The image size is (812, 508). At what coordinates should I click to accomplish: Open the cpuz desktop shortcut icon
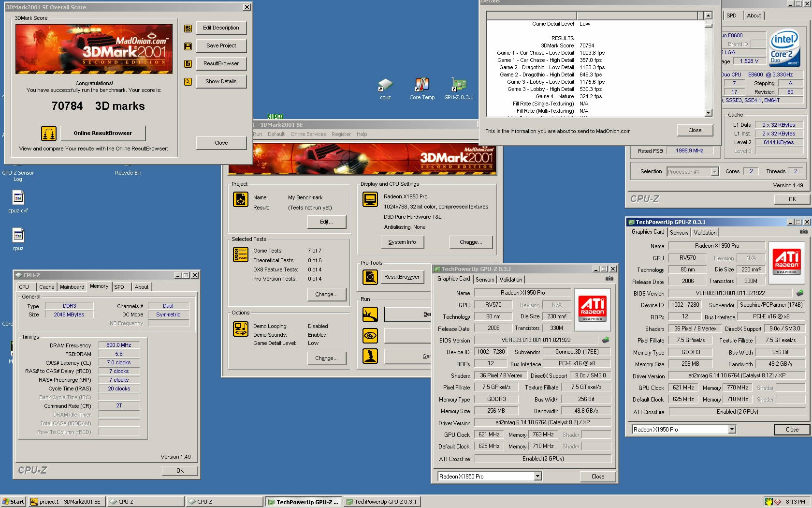(385, 86)
